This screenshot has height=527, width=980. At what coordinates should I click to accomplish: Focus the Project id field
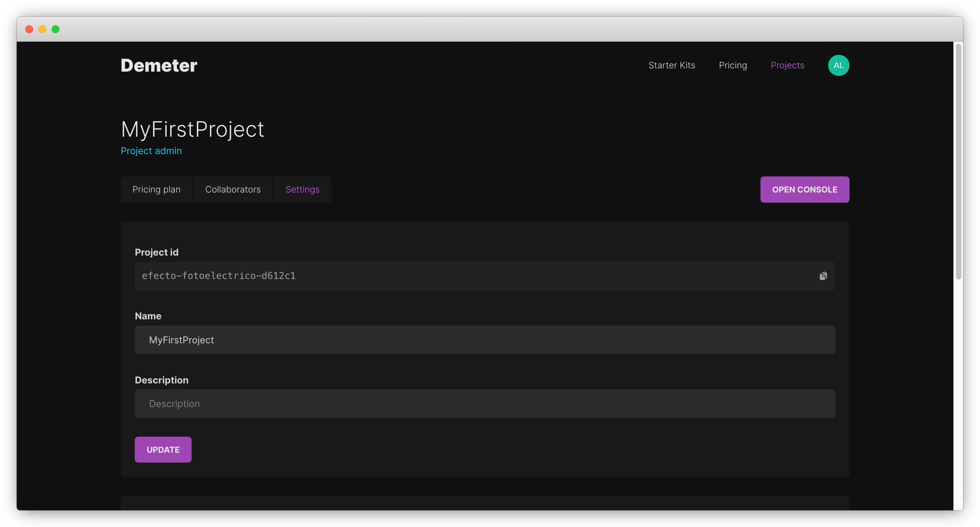[485, 276]
